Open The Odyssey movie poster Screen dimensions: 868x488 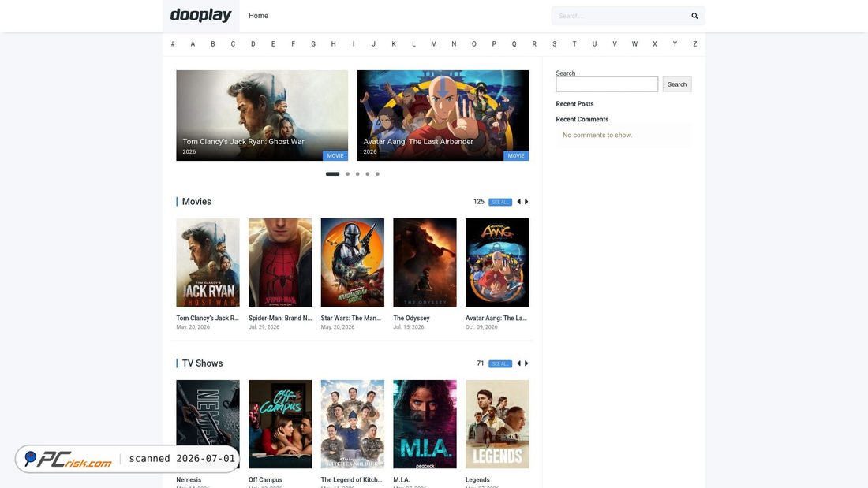coord(425,263)
